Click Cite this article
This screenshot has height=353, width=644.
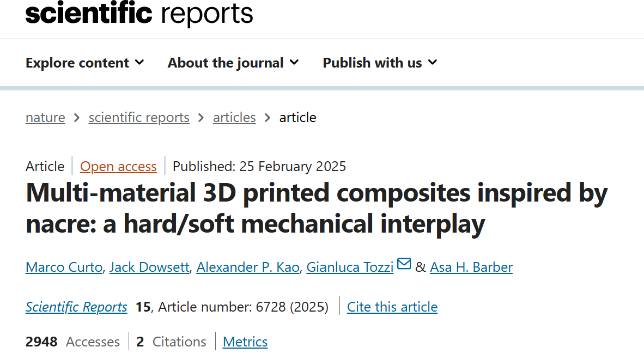(x=392, y=307)
